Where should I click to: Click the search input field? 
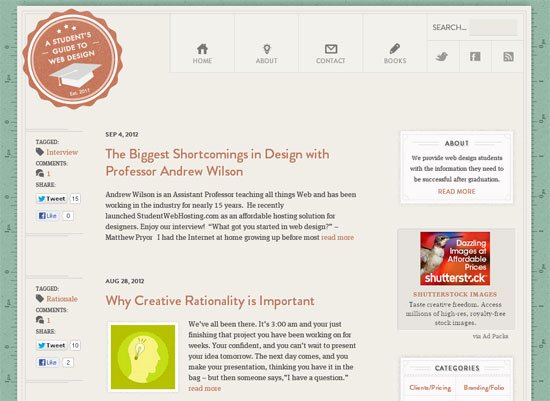pos(493,27)
